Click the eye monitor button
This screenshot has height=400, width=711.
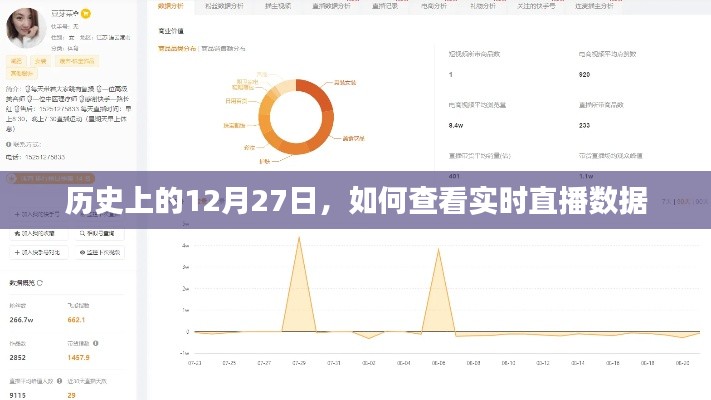(100, 252)
